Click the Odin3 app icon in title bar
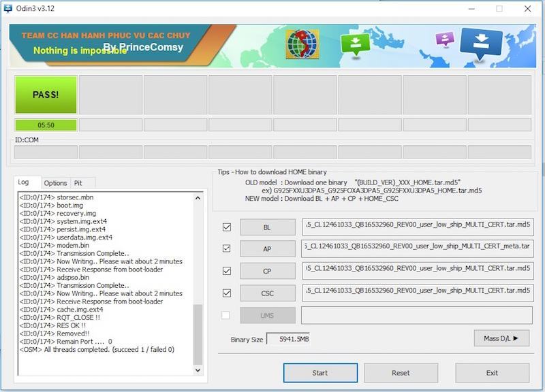The height and width of the screenshot is (392, 545). click(x=8, y=8)
